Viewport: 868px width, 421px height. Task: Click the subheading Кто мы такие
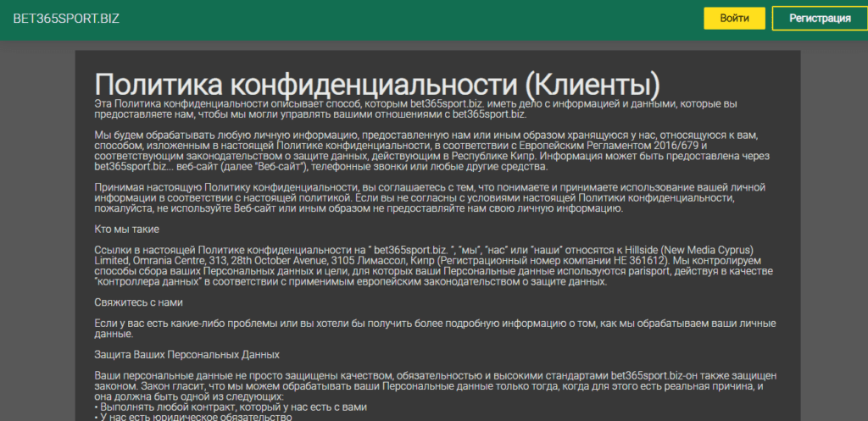point(127,229)
